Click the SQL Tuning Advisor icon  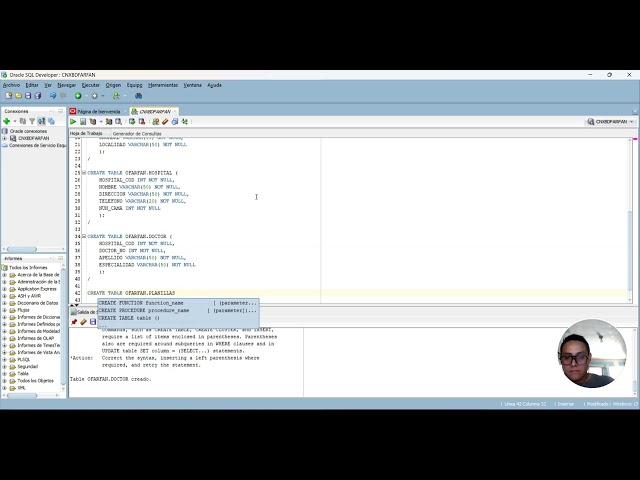pos(118,122)
